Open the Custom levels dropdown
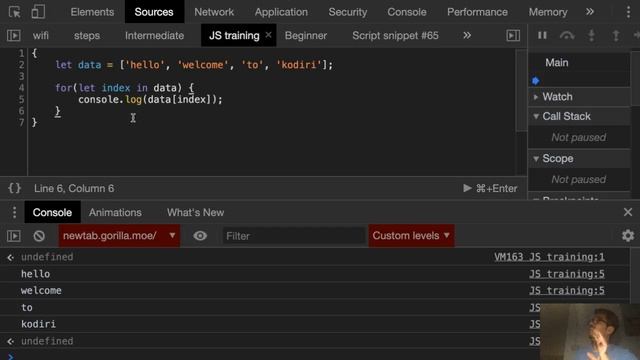The height and width of the screenshot is (360, 640). click(x=411, y=236)
